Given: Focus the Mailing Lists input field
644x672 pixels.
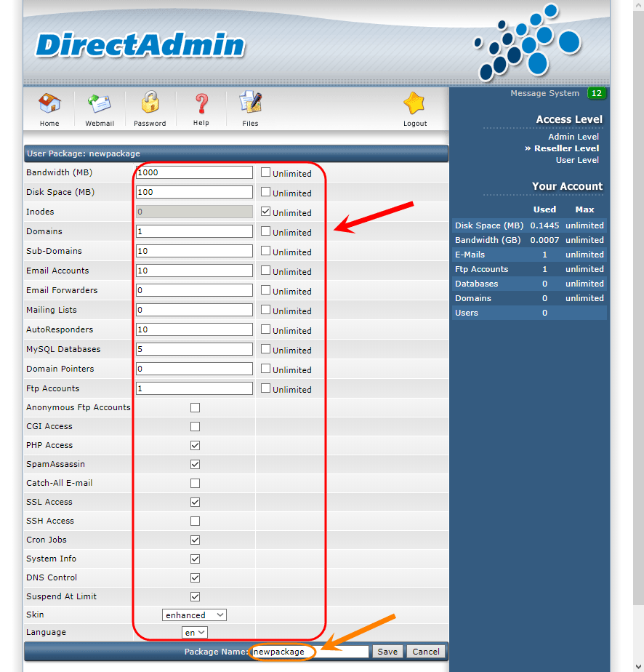Looking at the screenshot, I should (x=194, y=310).
